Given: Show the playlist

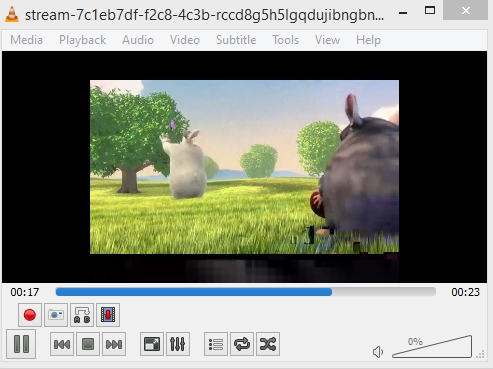Looking at the screenshot, I should click(216, 344).
